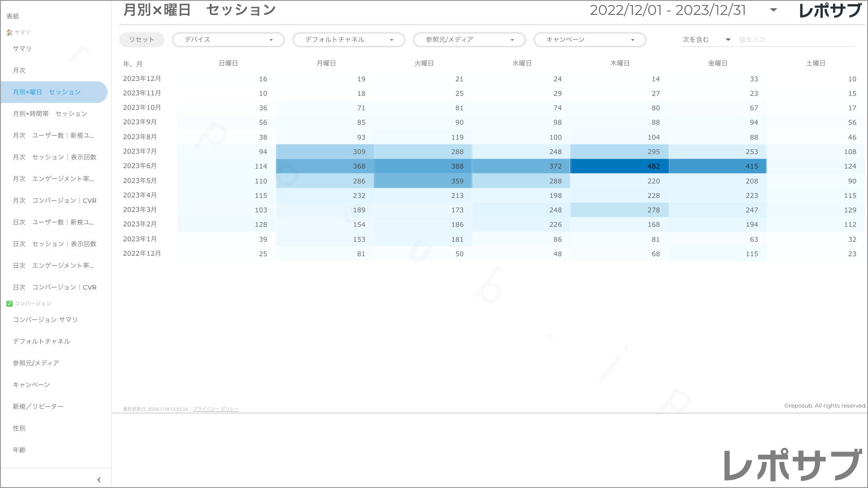Click the house icon beside サマリ section
The height and width of the screenshot is (488, 868).
(9, 33)
